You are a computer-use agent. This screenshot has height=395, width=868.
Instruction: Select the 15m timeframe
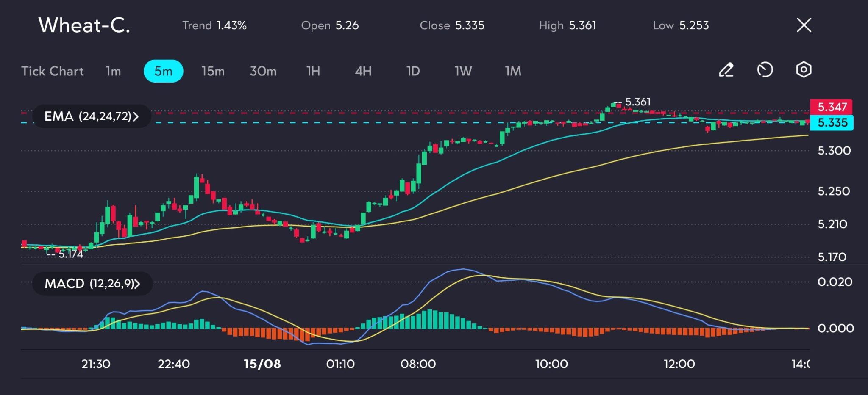tap(213, 71)
